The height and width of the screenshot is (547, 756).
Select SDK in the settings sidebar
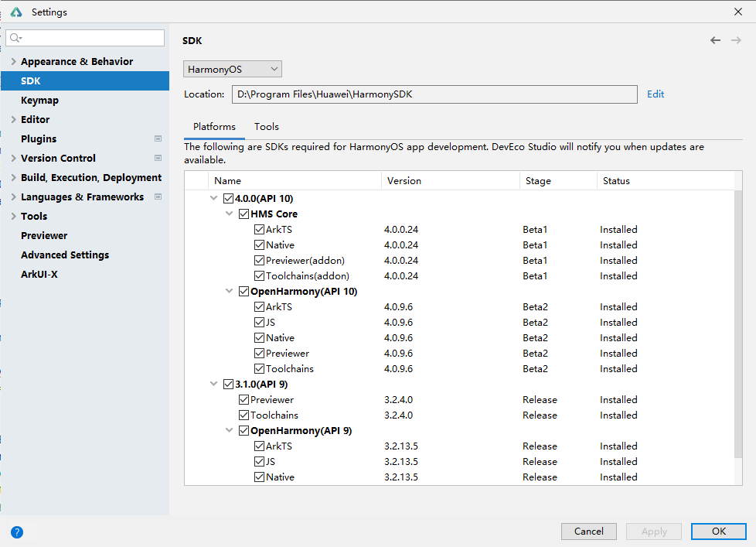pos(85,80)
